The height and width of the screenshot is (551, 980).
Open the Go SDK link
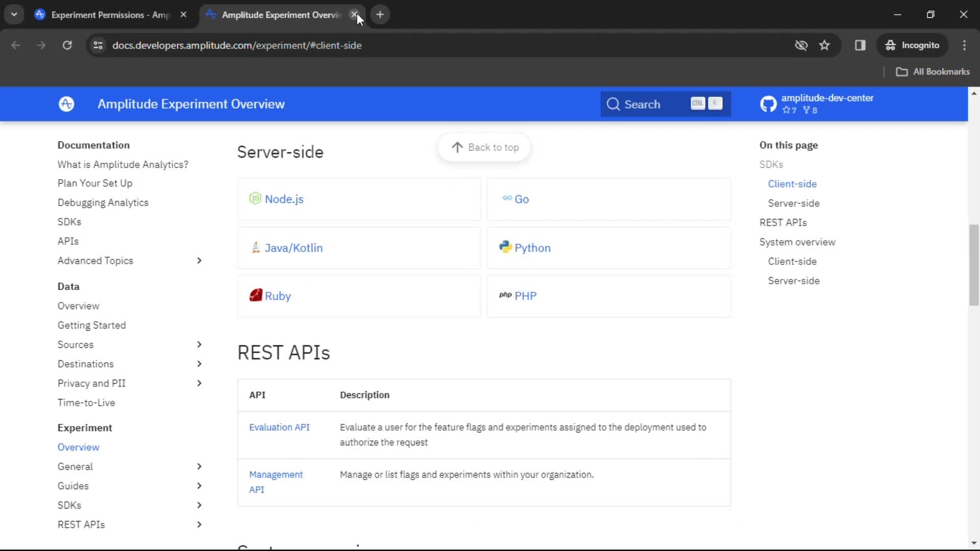tap(521, 199)
